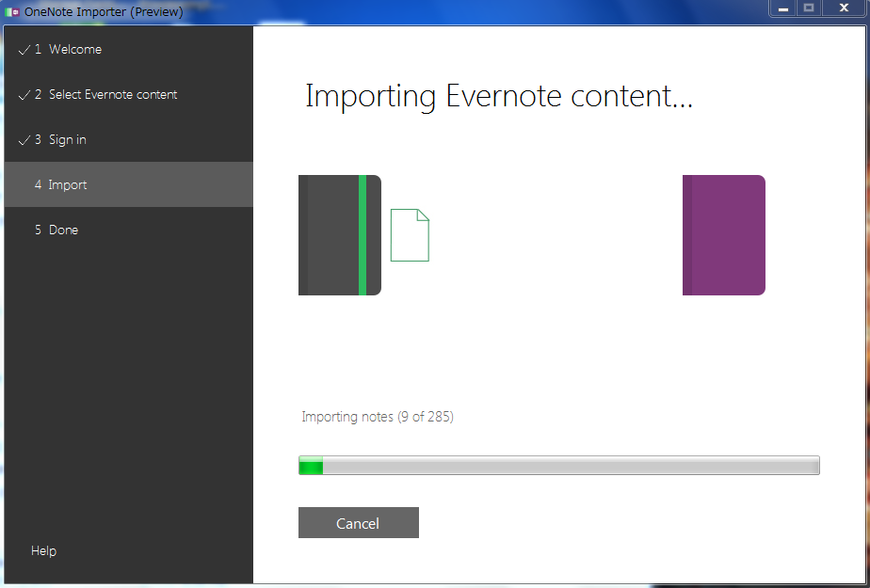Maximize the OneNote Importer window
The width and height of the screenshot is (870, 588).
(809, 8)
